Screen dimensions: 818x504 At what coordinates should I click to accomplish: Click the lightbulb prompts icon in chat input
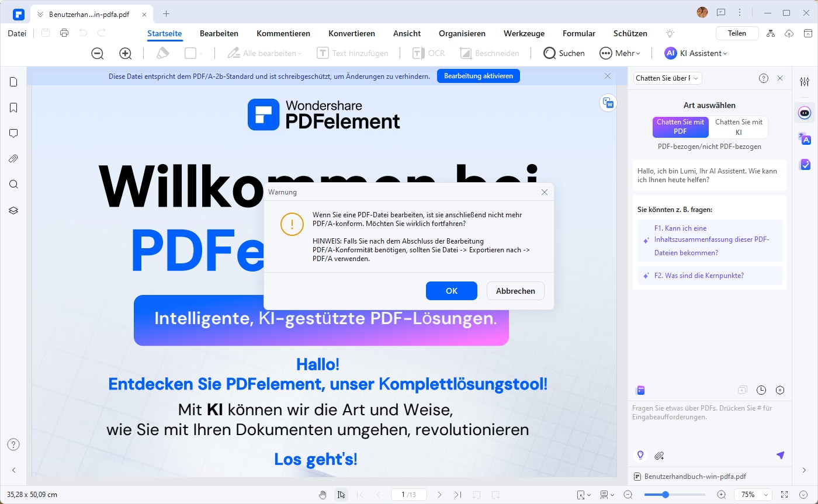[x=640, y=455]
